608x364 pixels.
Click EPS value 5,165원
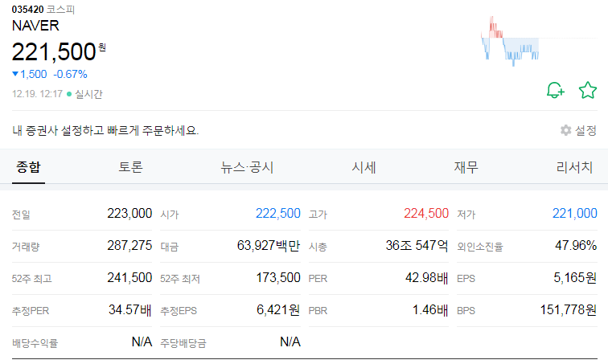tap(575, 278)
